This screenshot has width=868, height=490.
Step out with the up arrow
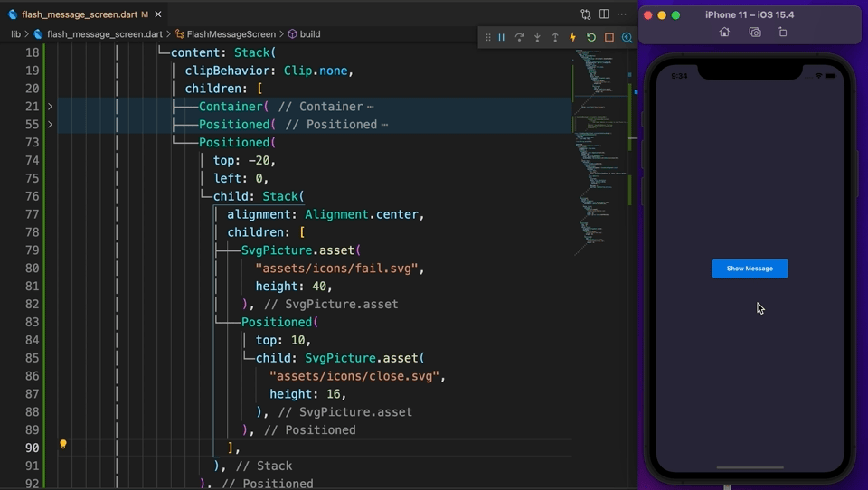(555, 38)
